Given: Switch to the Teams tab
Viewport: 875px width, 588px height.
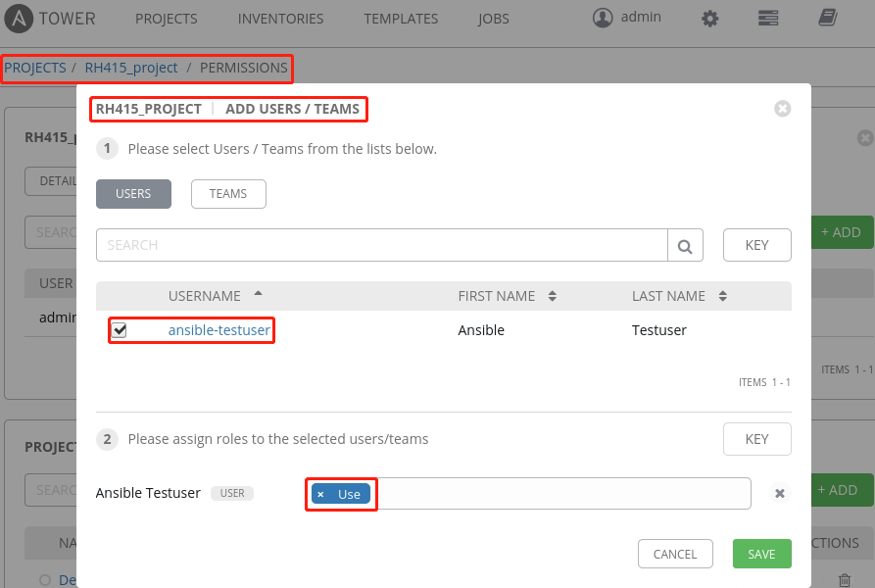Looking at the screenshot, I should coord(228,194).
